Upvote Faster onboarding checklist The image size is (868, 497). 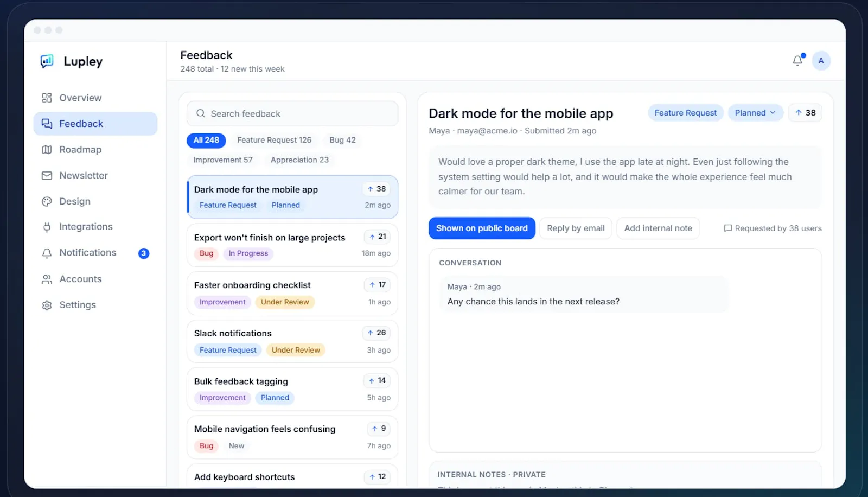click(377, 285)
